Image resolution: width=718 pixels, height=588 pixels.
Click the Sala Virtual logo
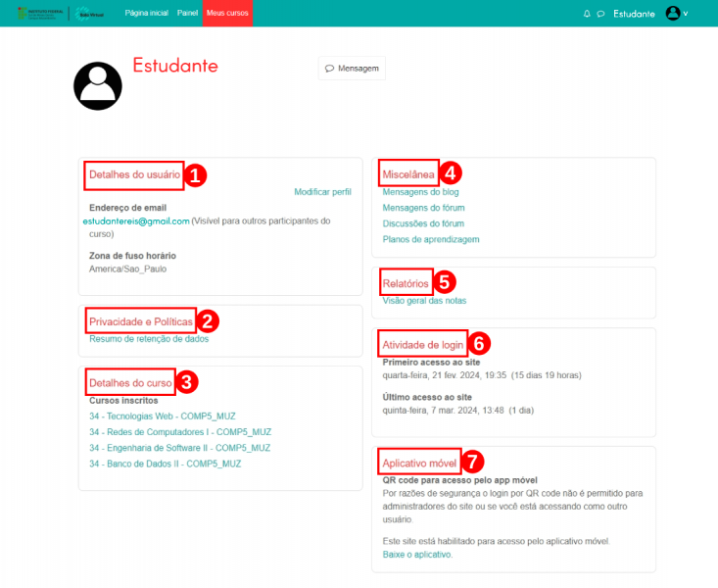(89, 14)
